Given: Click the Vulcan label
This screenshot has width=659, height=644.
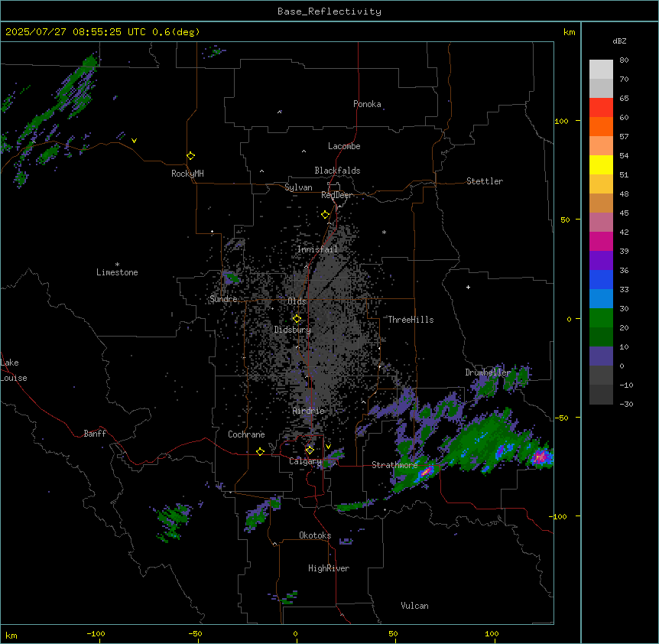Looking at the screenshot, I should coord(415,606).
